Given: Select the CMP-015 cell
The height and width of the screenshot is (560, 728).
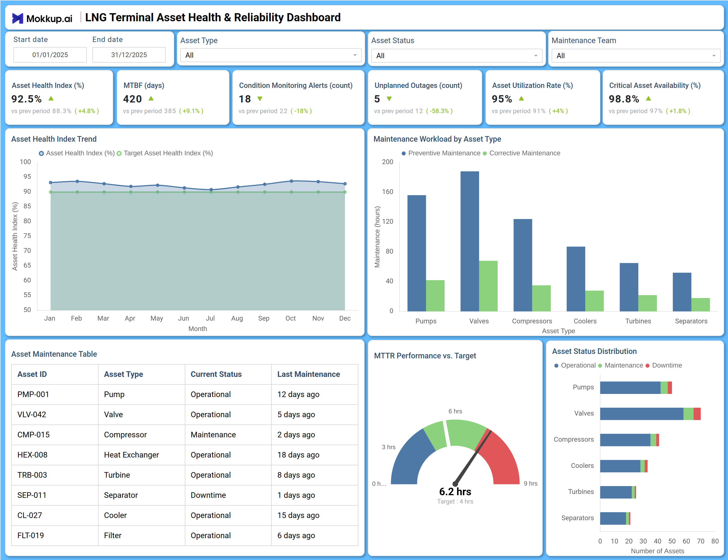Looking at the screenshot, I should click(x=55, y=435).
